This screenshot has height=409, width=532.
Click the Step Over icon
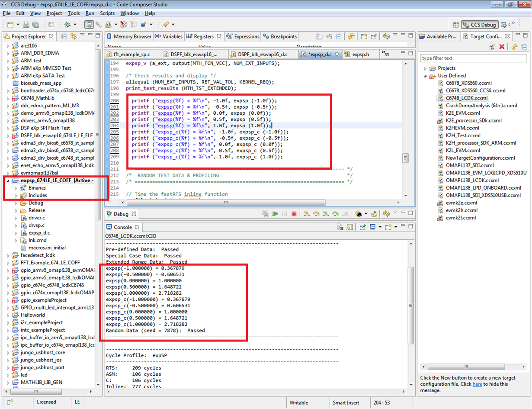coord(316,214)
